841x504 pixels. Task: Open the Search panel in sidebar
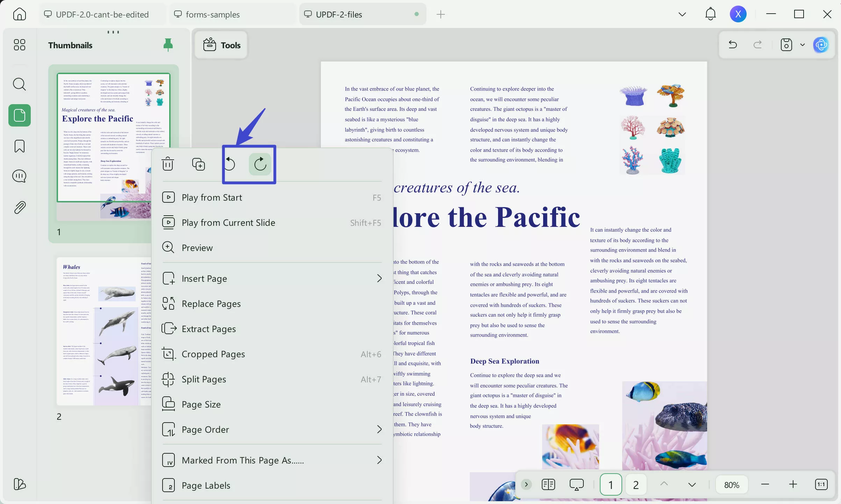point(19,84)
